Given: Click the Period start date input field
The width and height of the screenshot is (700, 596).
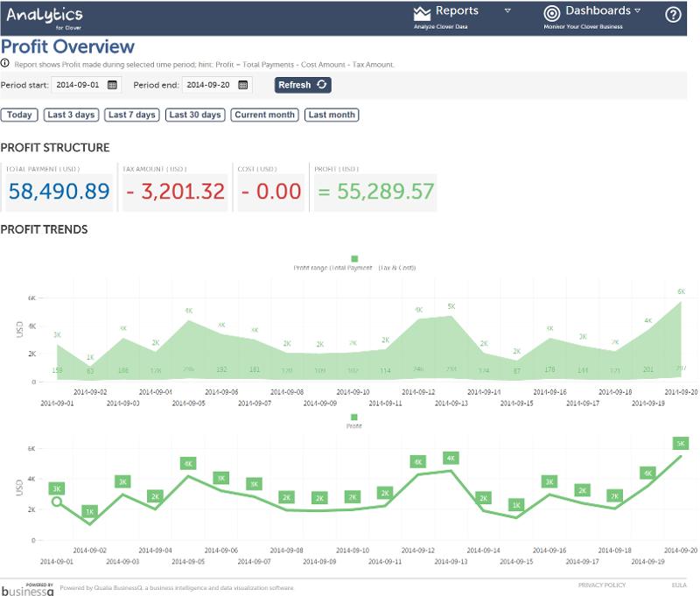Looking at the screenshot, I should coord(76,85).
